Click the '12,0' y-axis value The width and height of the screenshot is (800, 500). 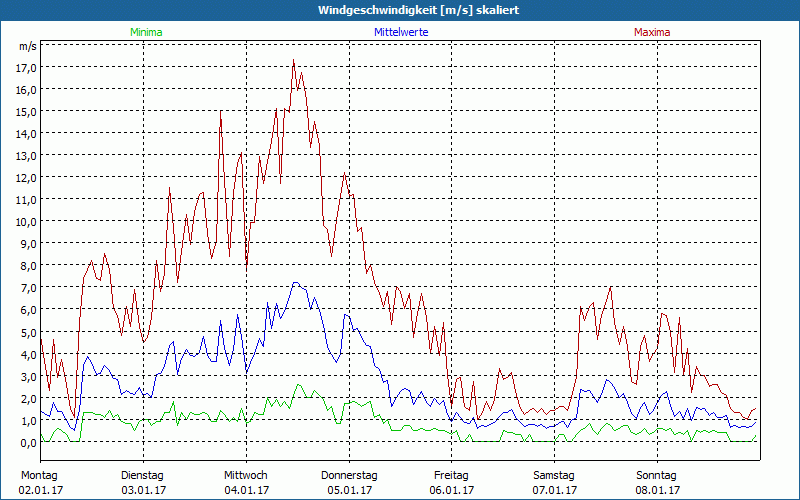(27, 178)
